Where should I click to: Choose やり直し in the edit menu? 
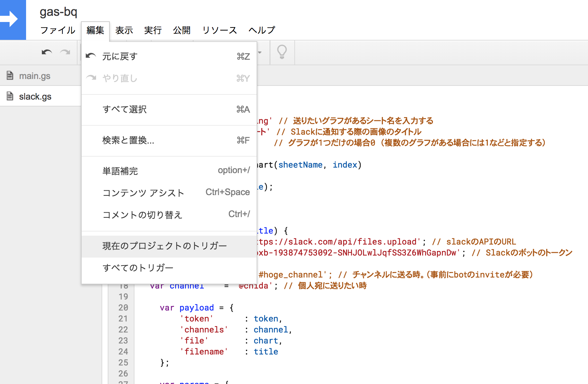point(169,78)
